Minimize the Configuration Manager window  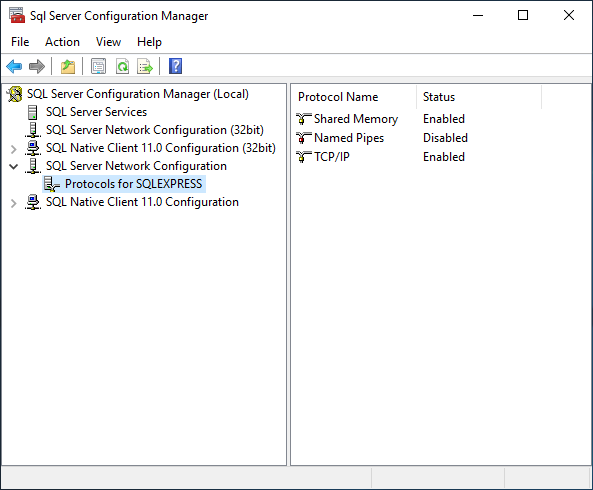tap(478, 16)
